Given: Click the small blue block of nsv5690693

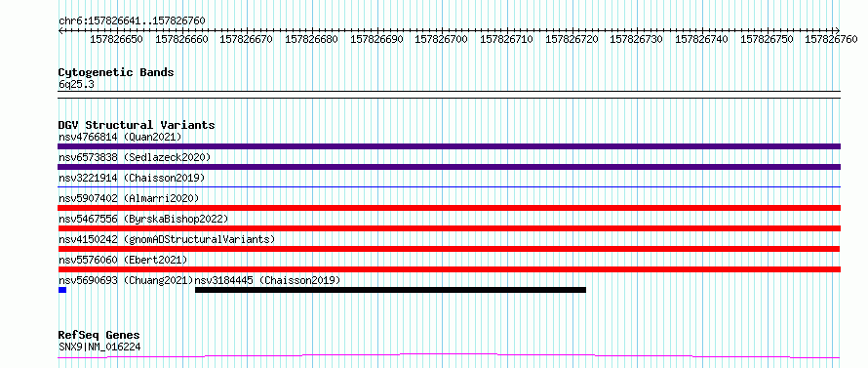Looking at the screenshot, I should [62, 290].
